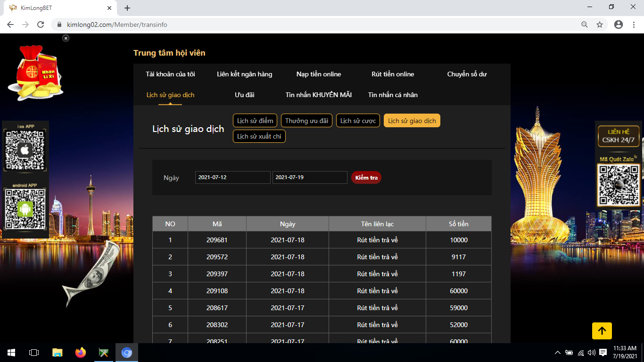644x362 pixels.
Task: Click the red lucky envelope bag icon
Action: pos(35,73)
